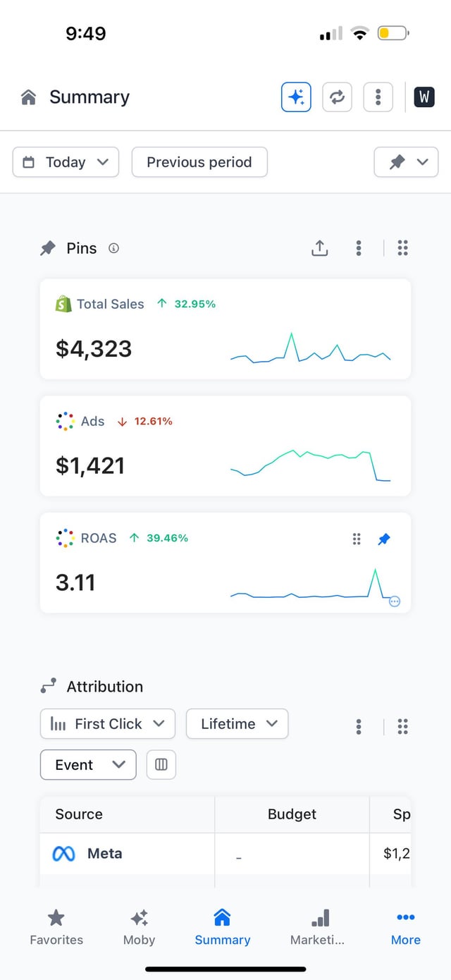Image resolution: width=451 pixels, height=980 pixels.
Task: Open the Pins section three-dot menu
Action: click(x=359, y=248)
